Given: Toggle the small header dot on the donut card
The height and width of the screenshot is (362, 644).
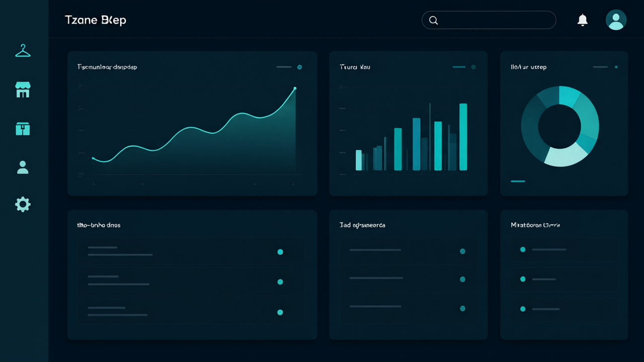Looking at the screenshot, I should [x=616, y=67].
